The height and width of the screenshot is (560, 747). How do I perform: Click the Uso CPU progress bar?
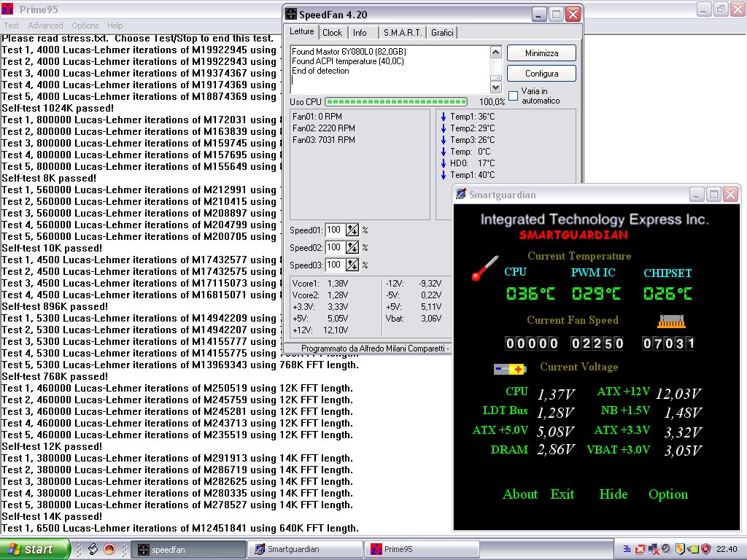coord(396,101)
